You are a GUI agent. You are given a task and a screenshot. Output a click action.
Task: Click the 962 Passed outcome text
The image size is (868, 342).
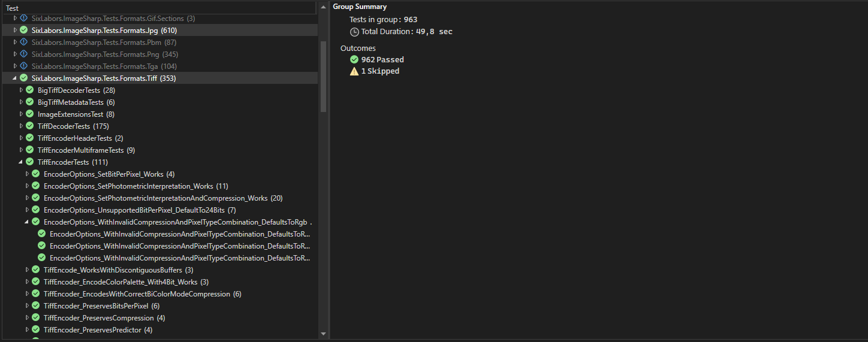382,59
